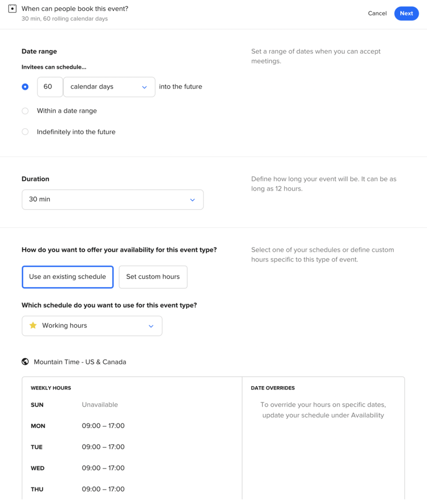Click the globe icon next to Mountain Time
Viewport: 427px width, 504px height.
pyautogui.click(x=25, y=362)
